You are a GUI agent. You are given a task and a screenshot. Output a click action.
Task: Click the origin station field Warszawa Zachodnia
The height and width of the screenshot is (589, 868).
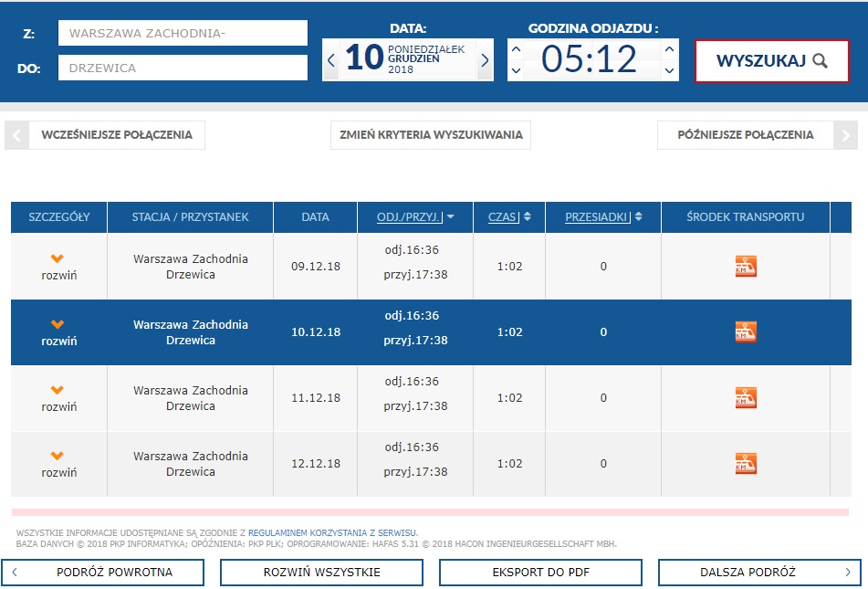[x=183, y=34]
